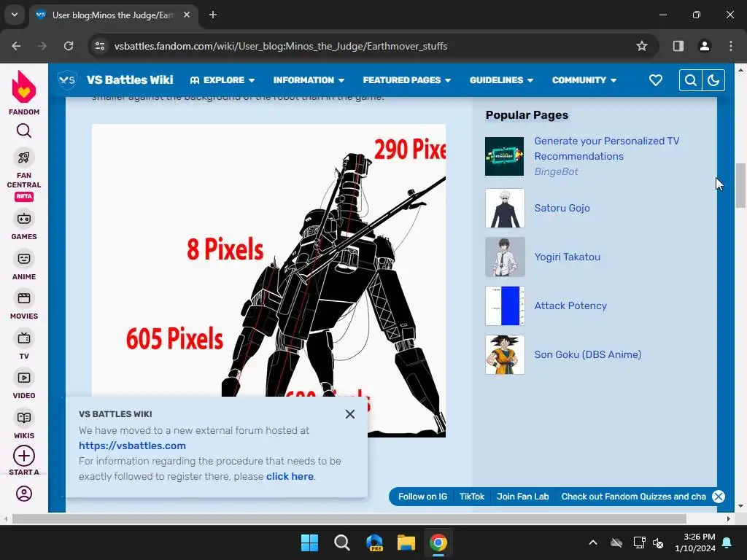Image resolution: width=747 pixels, height=560 pixels.
Task: Open the Yogiri Takatou page link
Action: pos(567,257)
